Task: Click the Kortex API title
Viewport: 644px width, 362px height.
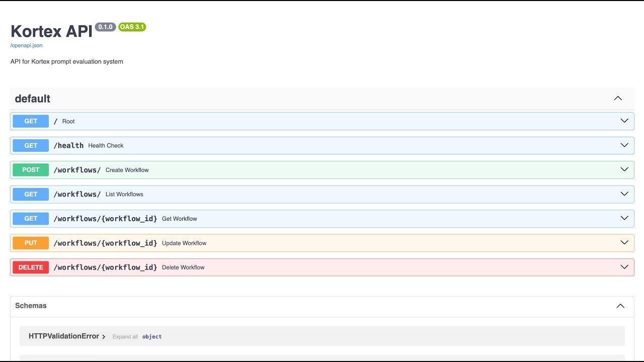Action: tap(51, 31)
